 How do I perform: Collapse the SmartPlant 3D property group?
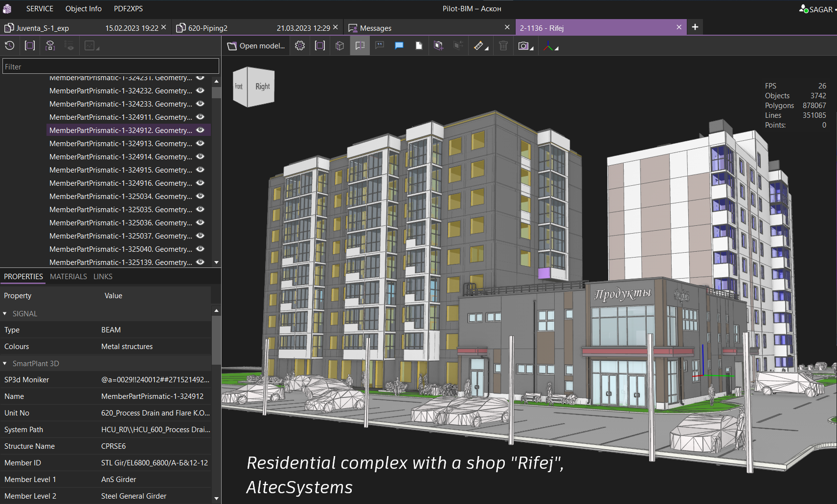tap(5, 364)
